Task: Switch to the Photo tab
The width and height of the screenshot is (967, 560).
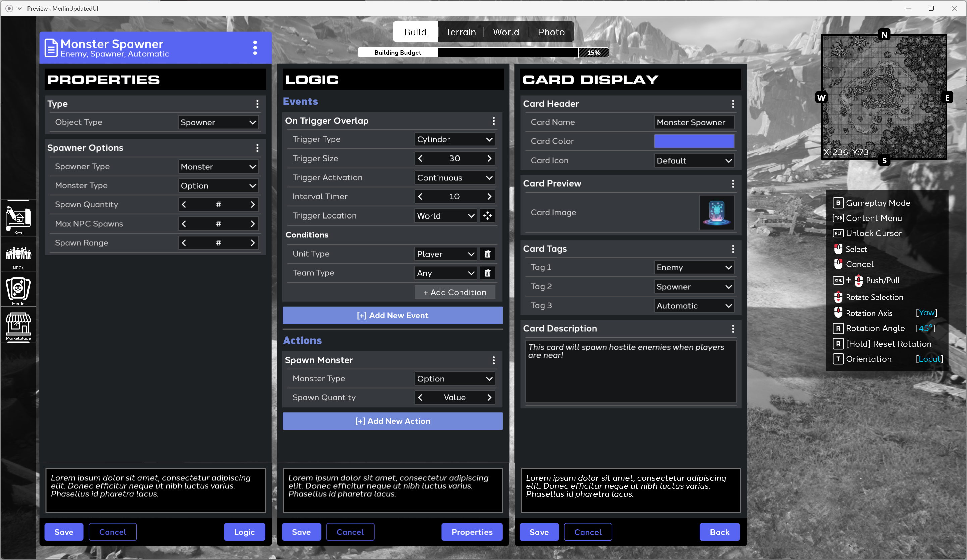Action: tap(551, 32)
